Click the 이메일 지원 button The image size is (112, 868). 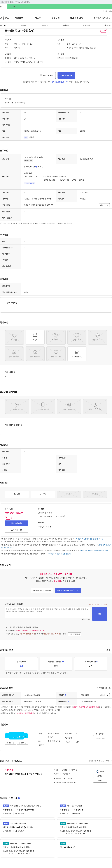[16, 530]
